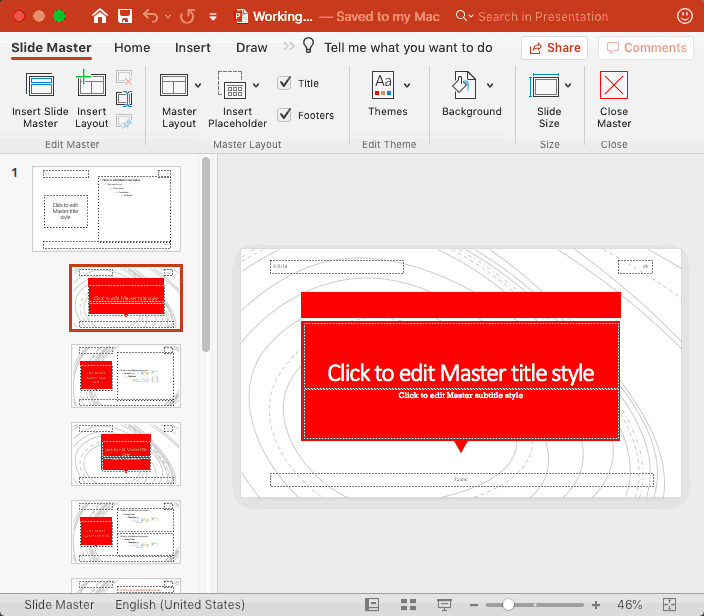The width and height of the screenshot is (704, 616).
Task: Toggle the Footers checkbox
Action: pyautogui.click(x=285, y=115)
